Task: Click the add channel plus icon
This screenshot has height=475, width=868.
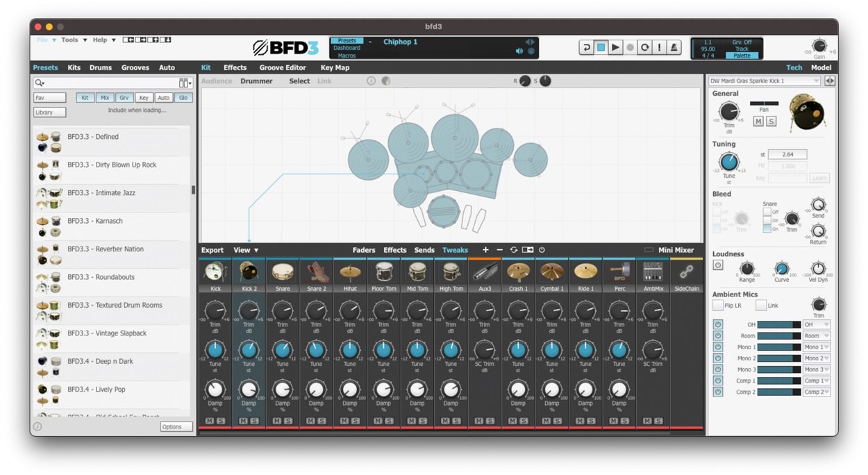Action: tap(485, 250)
